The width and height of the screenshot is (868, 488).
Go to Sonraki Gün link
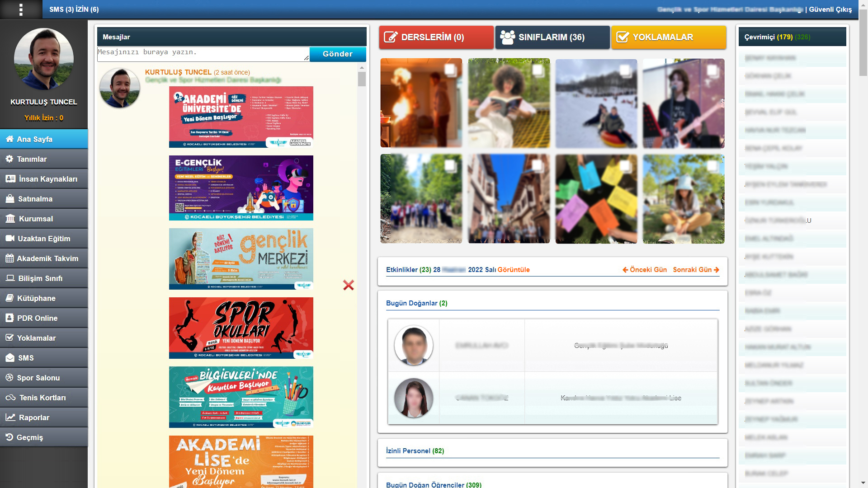[x=695, y=270]
